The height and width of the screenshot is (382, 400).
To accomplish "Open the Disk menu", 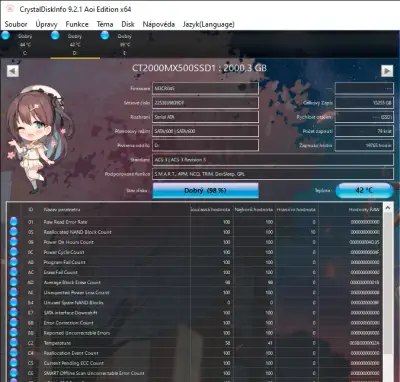I will (x=128, y=24).
